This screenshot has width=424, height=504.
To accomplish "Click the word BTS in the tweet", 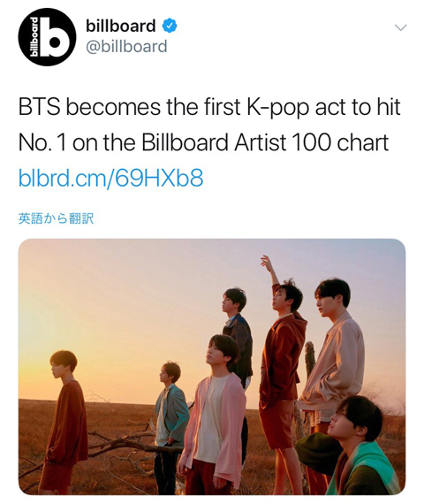I will (39, 107).
